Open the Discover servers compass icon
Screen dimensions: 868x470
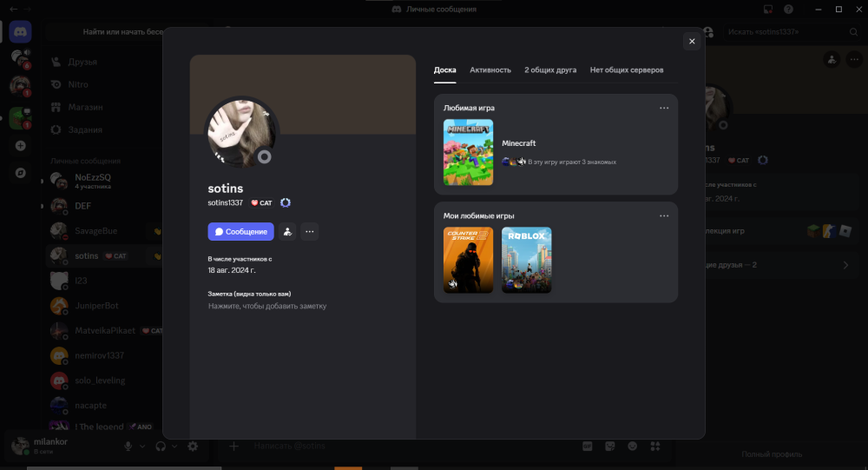click(21, 173)
